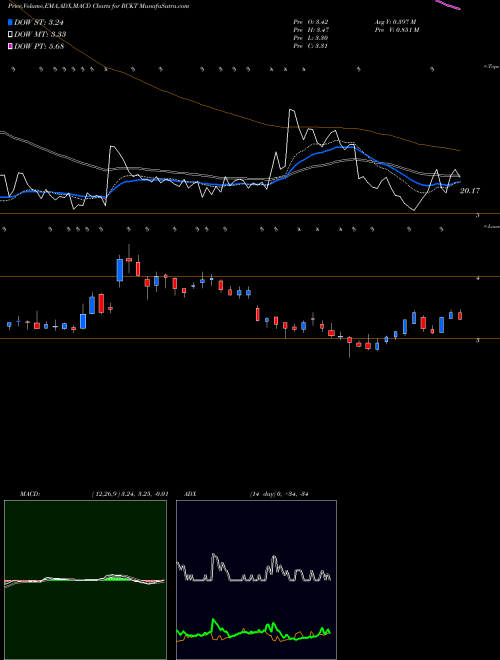Click the 'Pre L: 3.30' value
This screenshot has height=660, width=500.
(311, 38)
